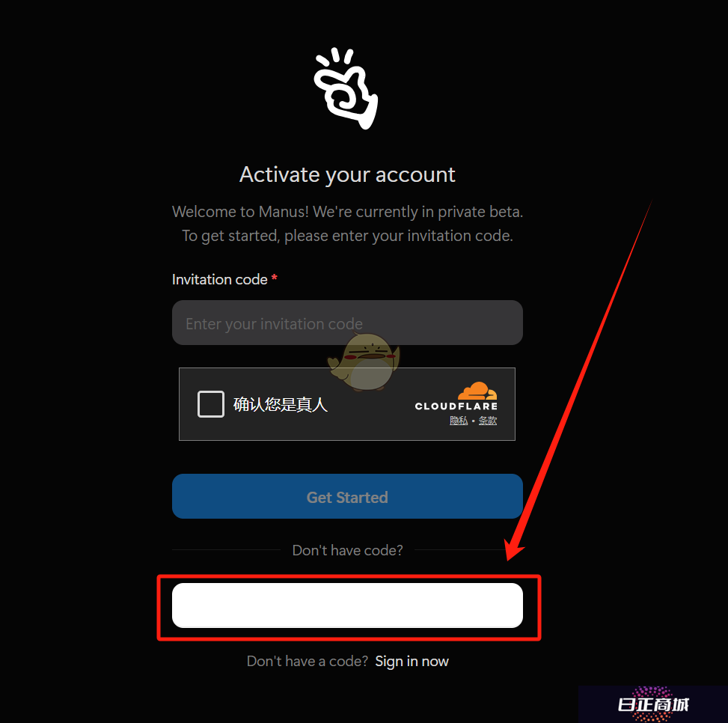Click the orange Cloudflare cloud icon
This screenshot has height=723, width=728.
pyautogui.click(x=477, y=391)
